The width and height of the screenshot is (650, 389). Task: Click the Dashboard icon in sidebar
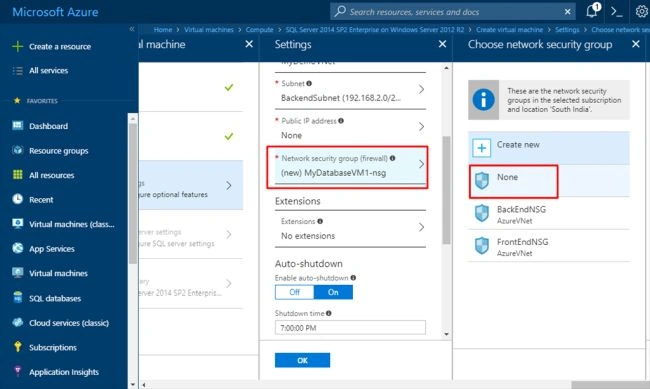[17, 126]
